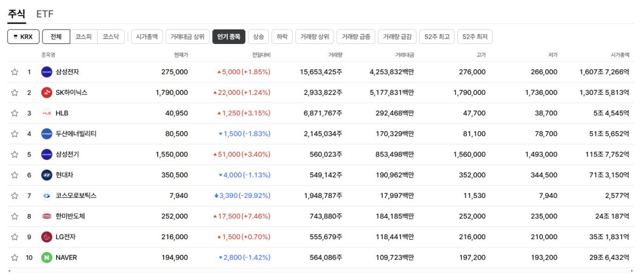
Task: Click the HLB company logo
Action: tap(47, 113)
